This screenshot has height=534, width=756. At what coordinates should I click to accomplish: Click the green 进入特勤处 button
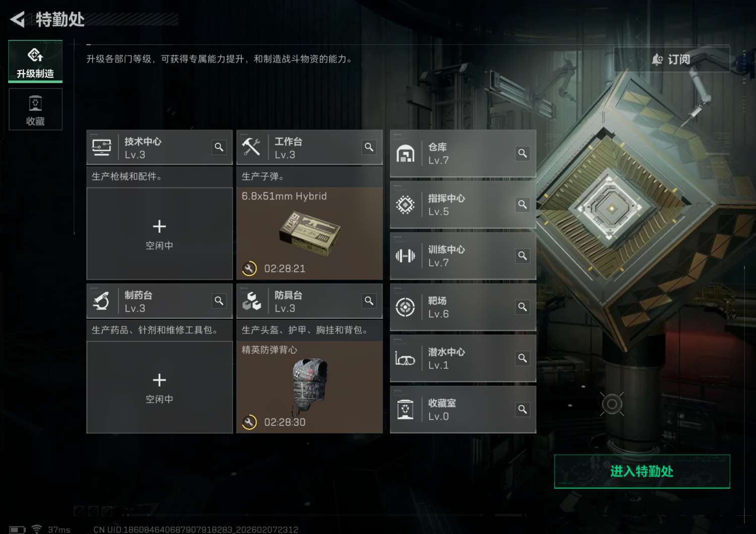tap(642, 472)
